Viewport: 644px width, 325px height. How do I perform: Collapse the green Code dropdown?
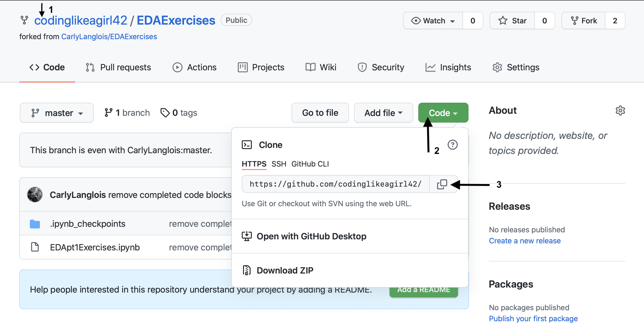tap(443, 113)
